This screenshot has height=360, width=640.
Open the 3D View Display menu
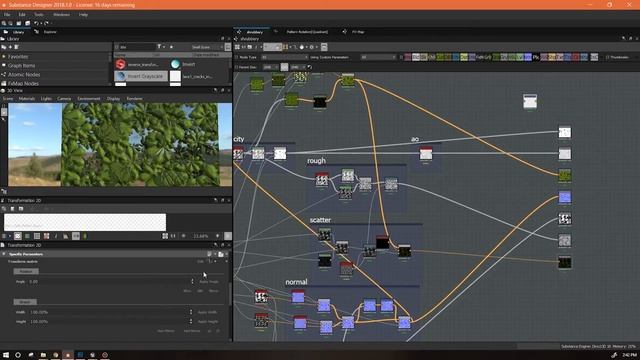pos(113,99)
